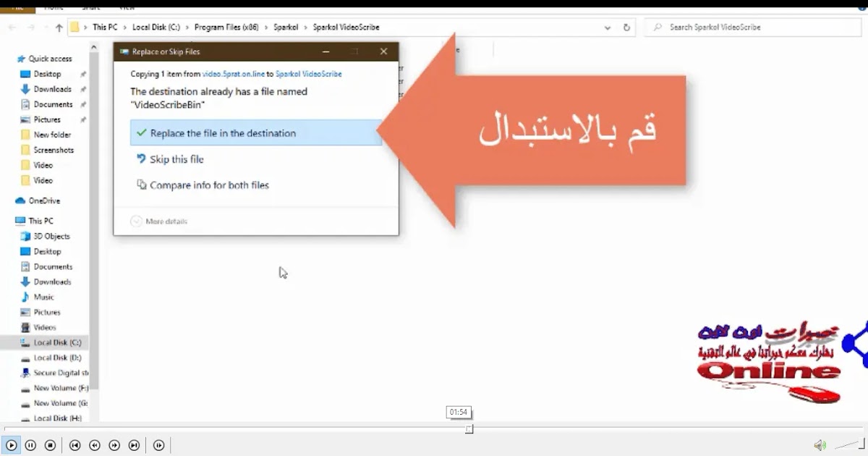Open the video.Sprat.on.line source link
The width and height of the screenshot is (868, 456).
point(234,74)
